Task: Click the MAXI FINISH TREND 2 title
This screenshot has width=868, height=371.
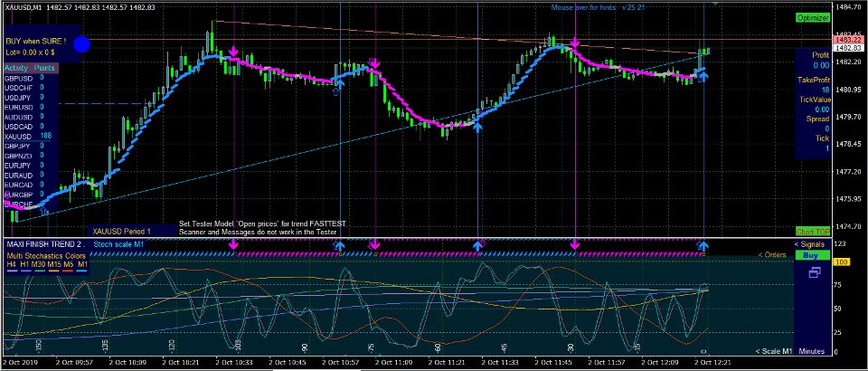Action: coord(44,244)
